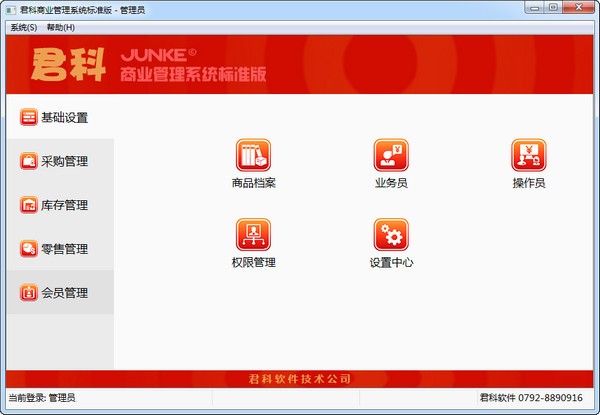Open the 商品档案 product archive icon
Screen dimensions: 600x415
point(253,155)
